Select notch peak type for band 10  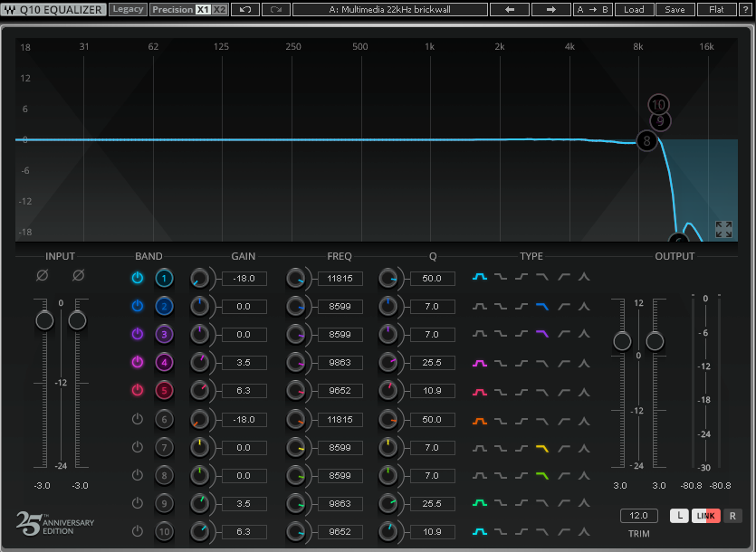[x=584, y=532]
